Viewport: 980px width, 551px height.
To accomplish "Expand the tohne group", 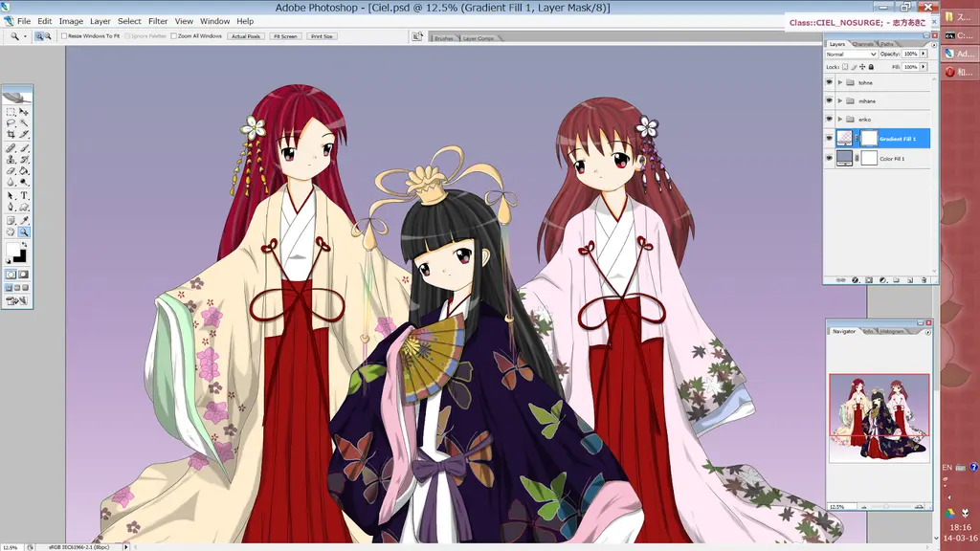I will (840, 82).
